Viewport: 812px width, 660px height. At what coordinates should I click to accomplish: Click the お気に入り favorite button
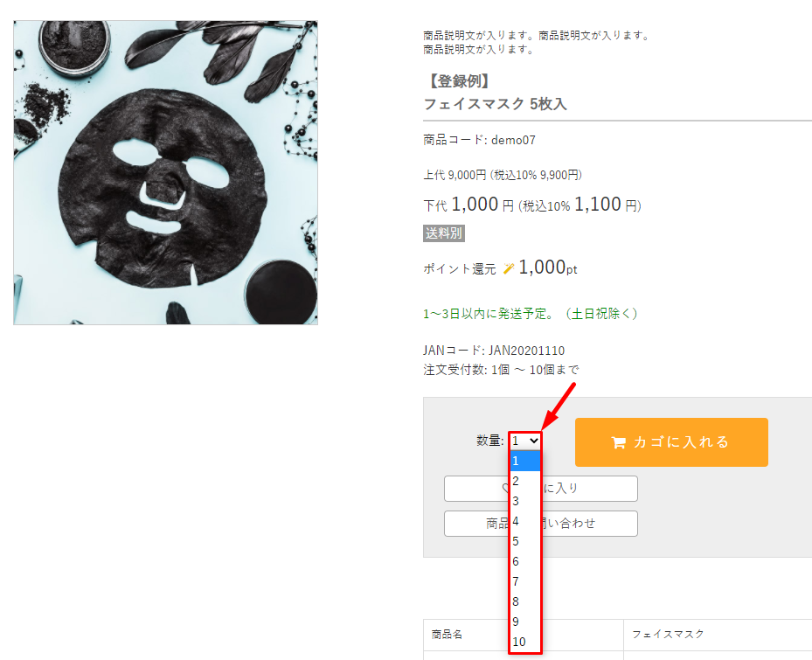(x=541, y=489)
